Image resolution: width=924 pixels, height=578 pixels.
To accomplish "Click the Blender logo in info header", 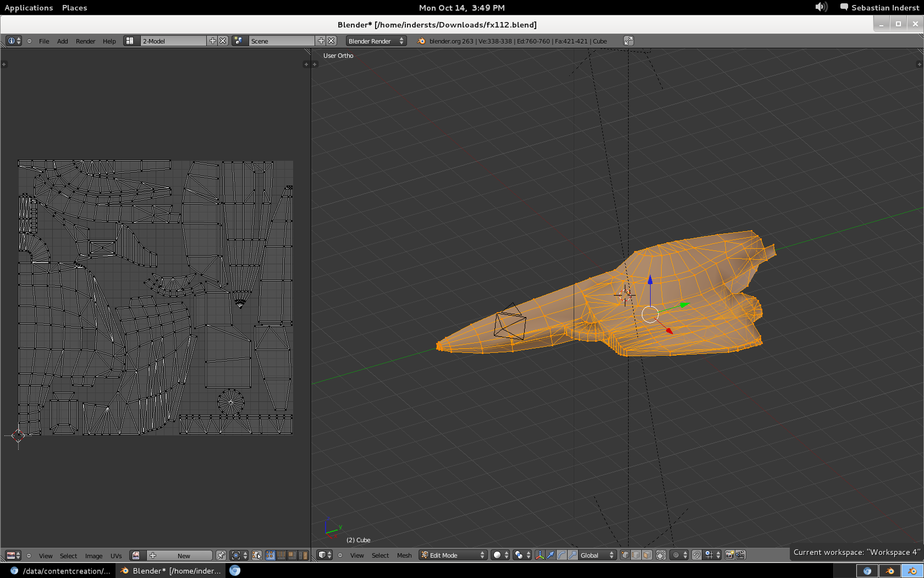I will [421, 41].
